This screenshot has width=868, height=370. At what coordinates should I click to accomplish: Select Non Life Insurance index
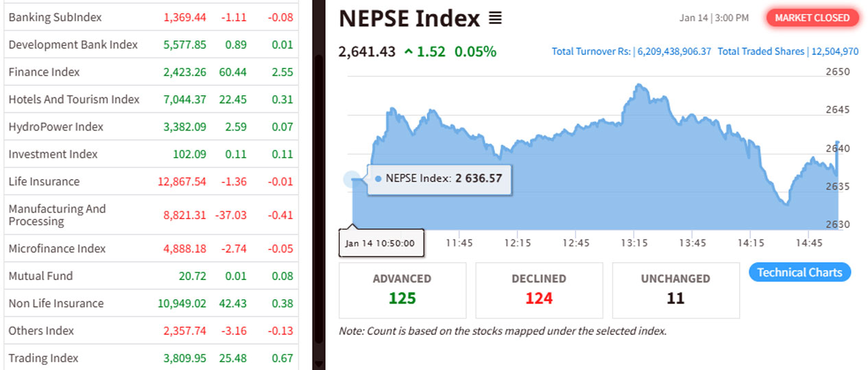click(x=56, y=303)
